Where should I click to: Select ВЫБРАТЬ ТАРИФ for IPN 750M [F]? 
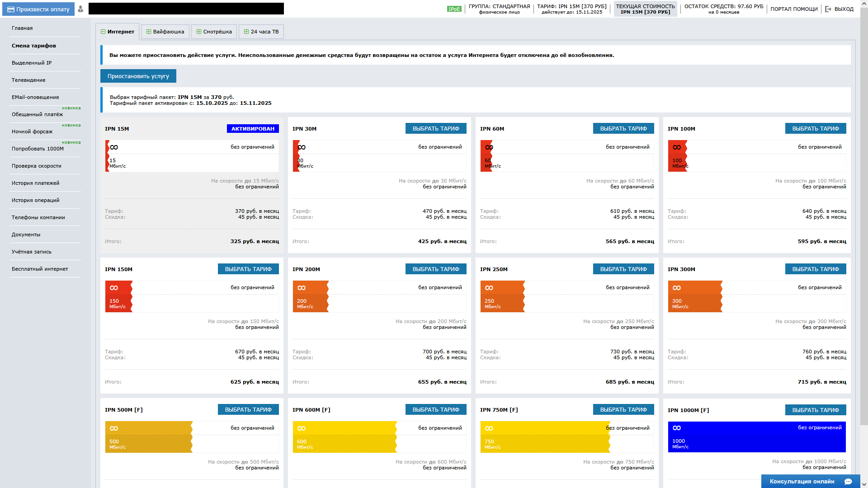[623, 410]
